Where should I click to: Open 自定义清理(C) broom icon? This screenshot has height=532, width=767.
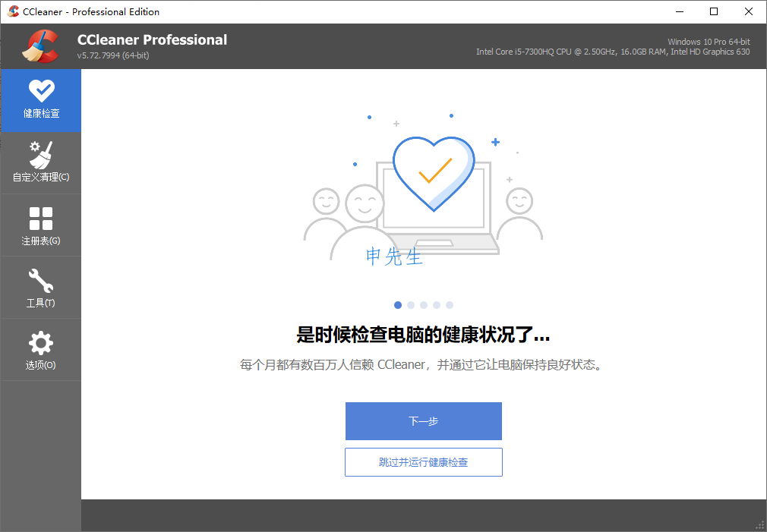click(41, 162)
